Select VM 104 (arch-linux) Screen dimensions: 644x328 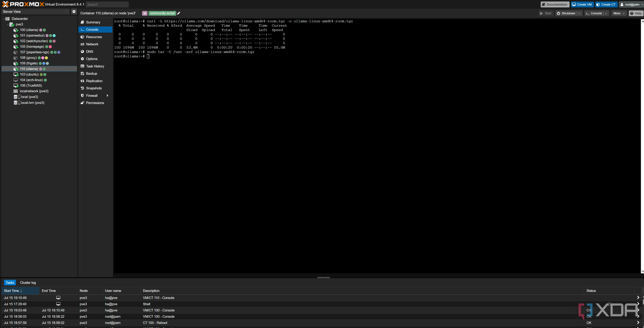point(31,80)
